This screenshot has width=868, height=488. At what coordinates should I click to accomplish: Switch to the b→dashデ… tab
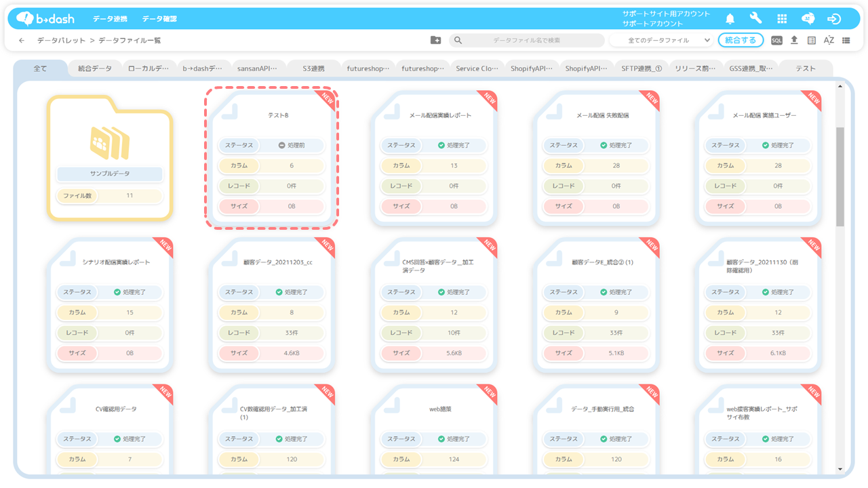tap(202, 68)
